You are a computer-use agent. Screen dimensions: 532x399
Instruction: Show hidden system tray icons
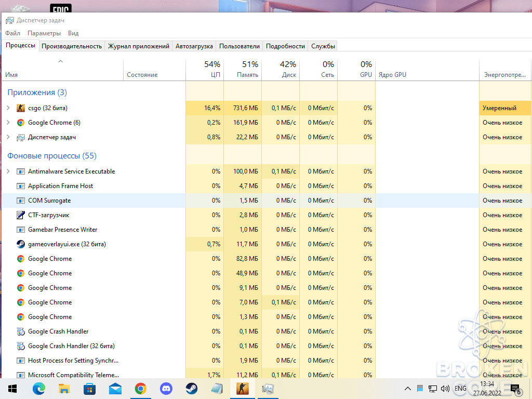(x=408, y=389)
